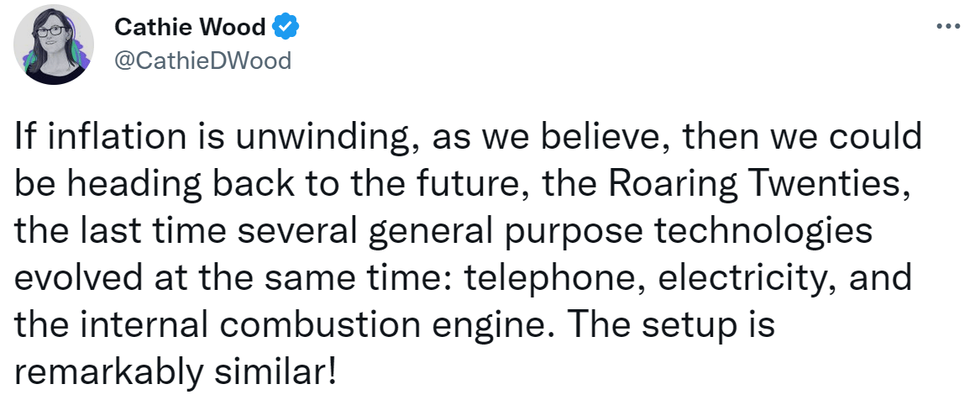Click the words 'remarkably similar!' at the tweet's end
Screen dimensions: 980x400
[x=175, y=373]
